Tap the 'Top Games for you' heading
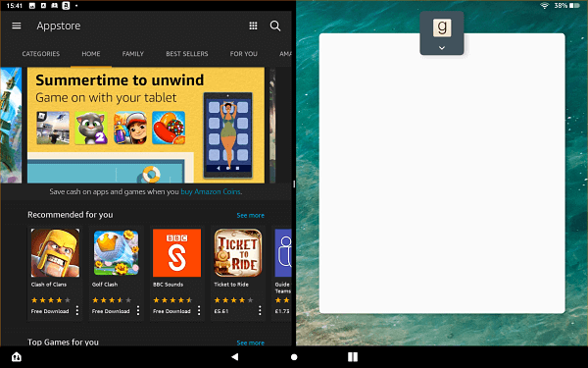Image resolution: width=588 pixels, height=368 pixels. point(63,342)
